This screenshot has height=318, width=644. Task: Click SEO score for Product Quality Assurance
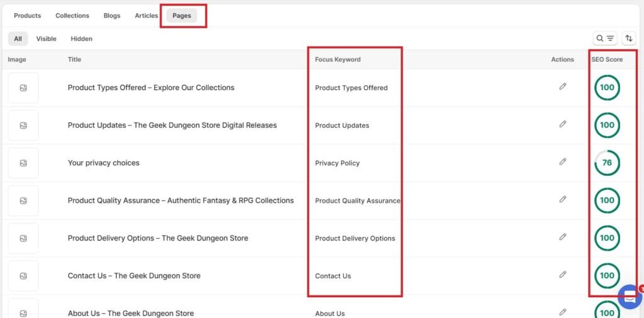[607, 200]
